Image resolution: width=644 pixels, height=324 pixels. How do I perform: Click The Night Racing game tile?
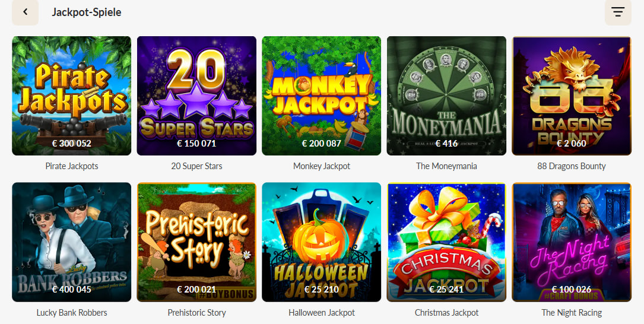[x=571, y=242]
